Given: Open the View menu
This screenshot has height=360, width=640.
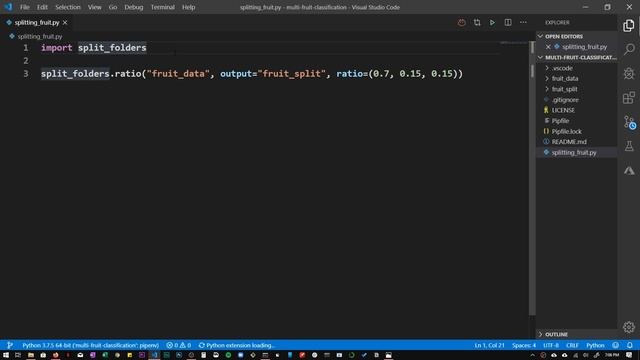Looking at the screenshot, I should click(94, 7).
